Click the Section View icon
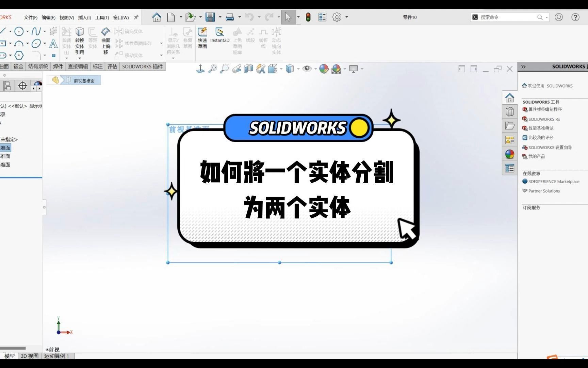588x368 pixels. click(248, 69)
